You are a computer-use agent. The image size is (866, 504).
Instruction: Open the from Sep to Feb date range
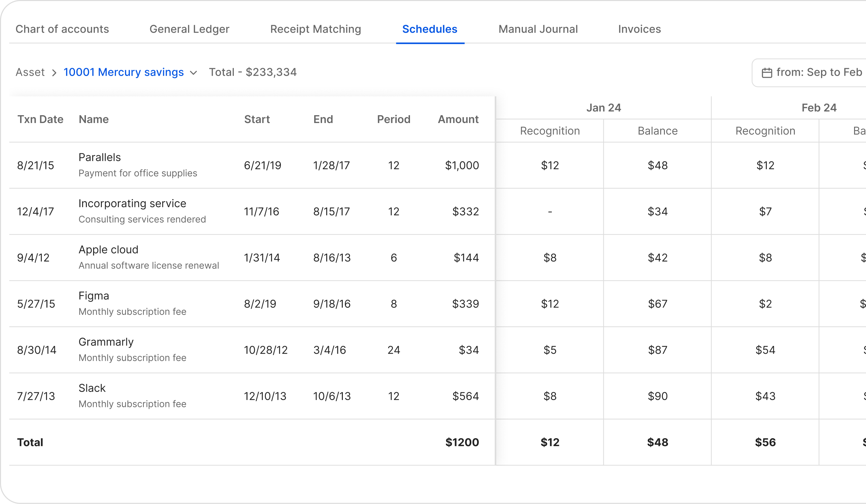click(819, 72)
